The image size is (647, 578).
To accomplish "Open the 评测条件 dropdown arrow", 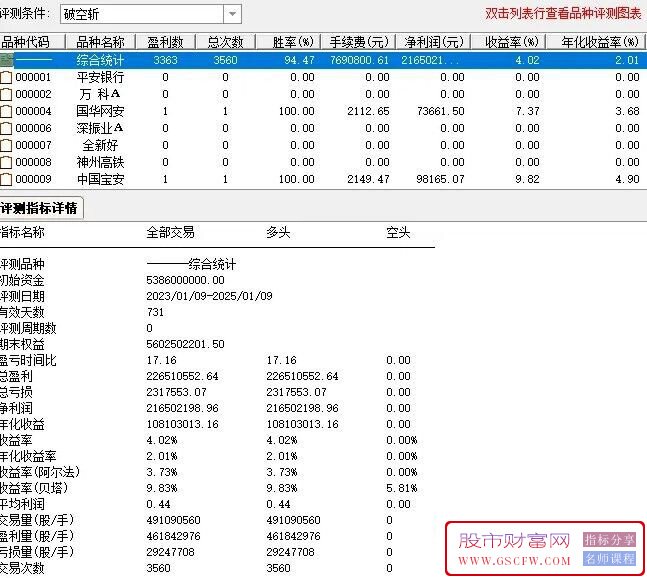I will [x=232, y=14].
